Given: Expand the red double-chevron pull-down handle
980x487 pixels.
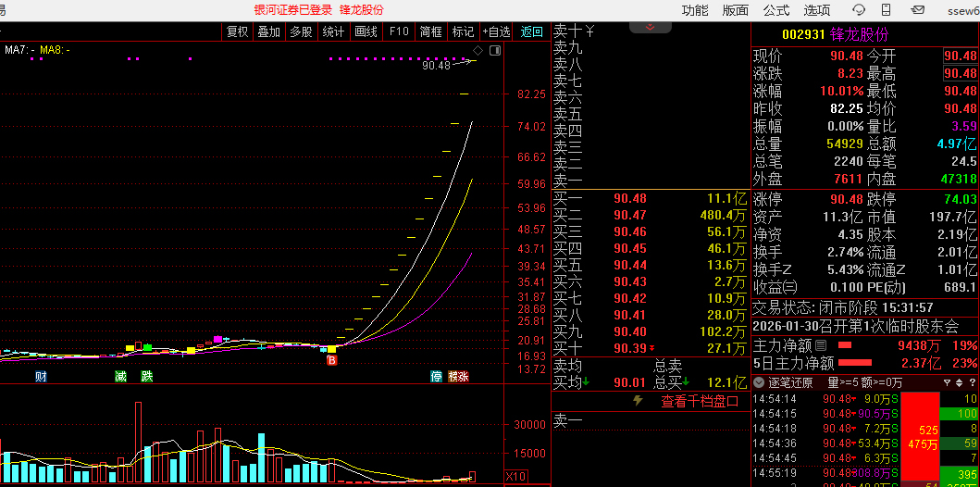Looking at the screenshot, I should [650, 27].
